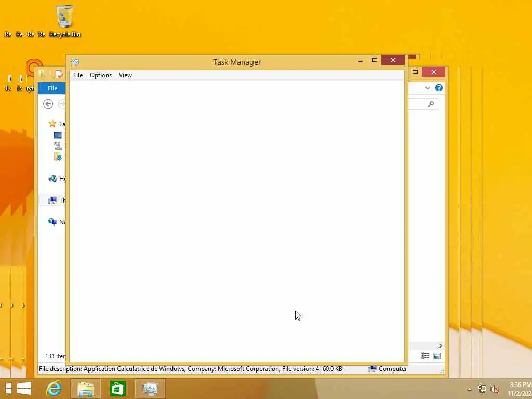This screenshot has height=399, width=532.
Task: Open the View menu in Task Manager
Action: (125, 75)
